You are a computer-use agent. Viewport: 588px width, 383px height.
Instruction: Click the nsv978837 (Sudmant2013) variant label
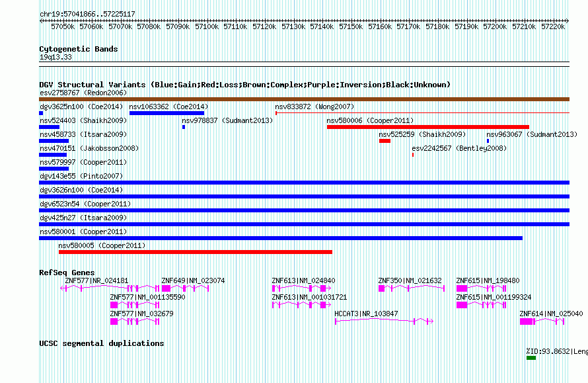[227, 120]
